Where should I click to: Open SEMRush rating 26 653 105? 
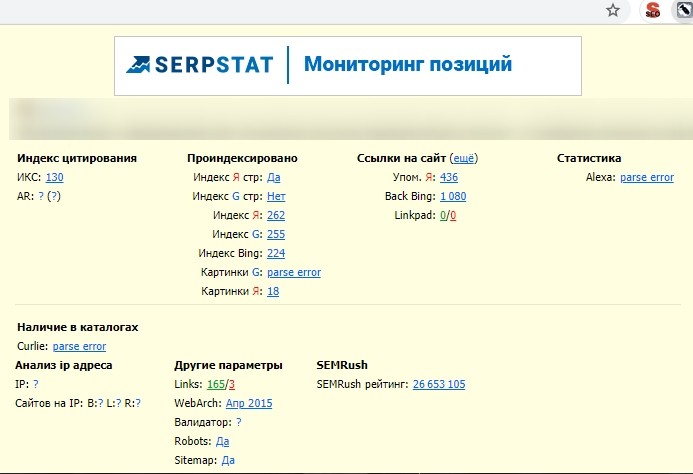point(439,384)
